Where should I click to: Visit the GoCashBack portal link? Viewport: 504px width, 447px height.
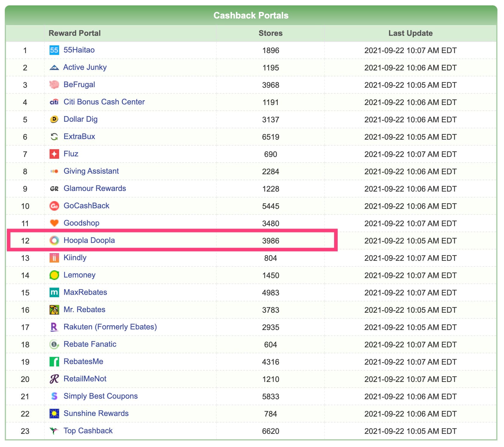tap(86, 206)
